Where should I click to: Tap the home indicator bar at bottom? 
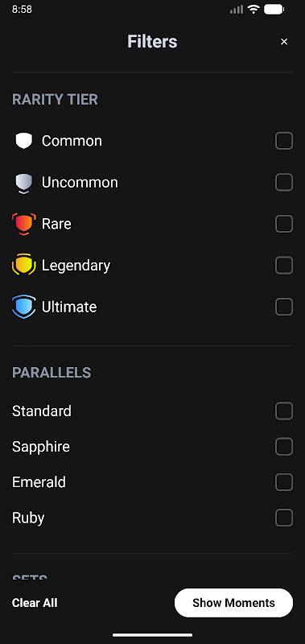pyautogui.click(x=153, y=635)
